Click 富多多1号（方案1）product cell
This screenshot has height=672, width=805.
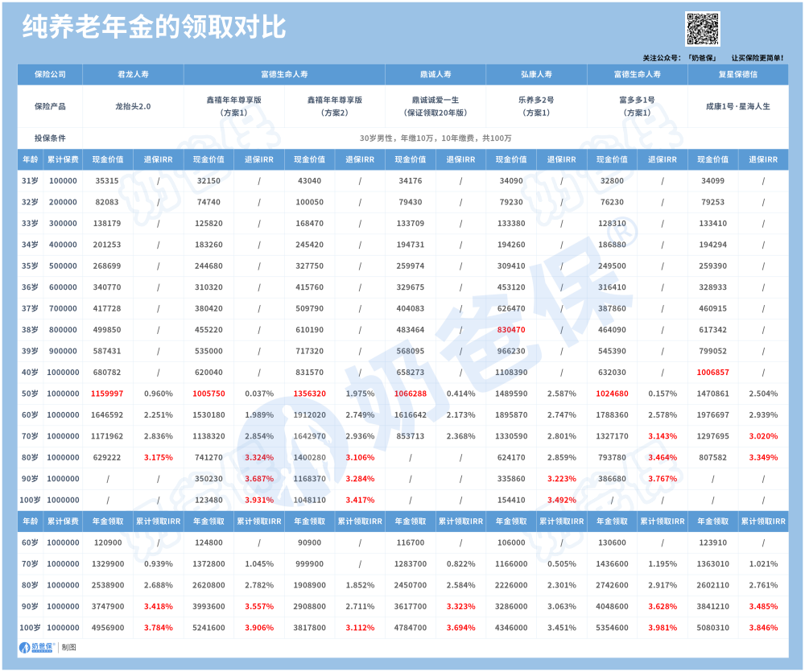click(x=637, y=106)
